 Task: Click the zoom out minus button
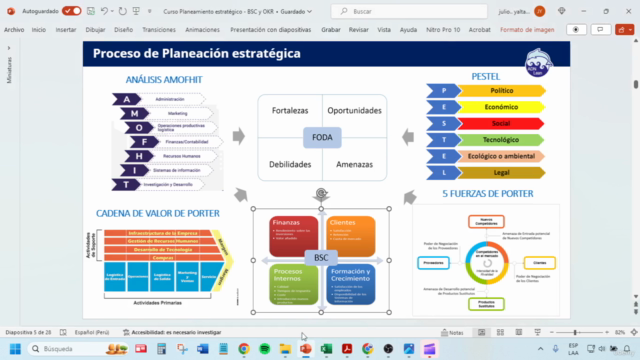click(551, 333)
